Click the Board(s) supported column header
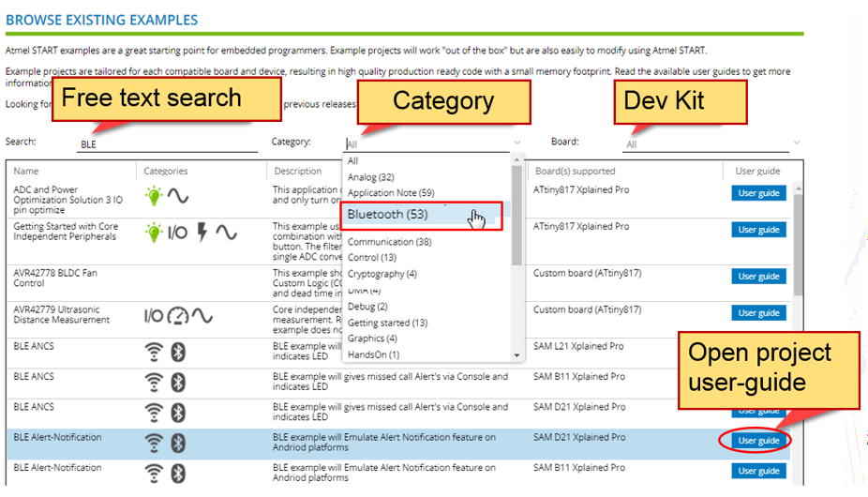Viewport: 868px width, 497px height. point(576,172)
